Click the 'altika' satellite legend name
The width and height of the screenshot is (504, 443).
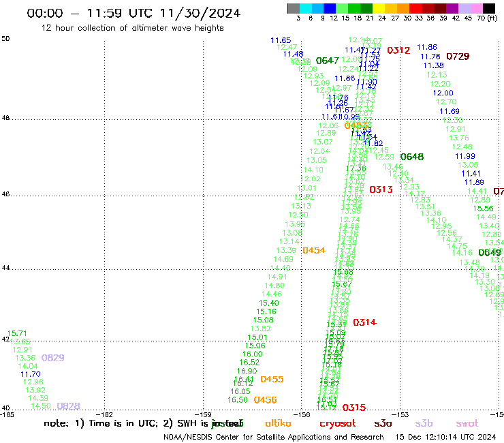pyautogui.click(x=278, y=423)
